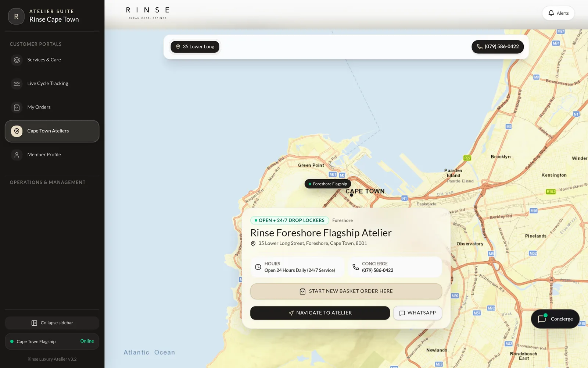Navigate to Atelier
The height and width of the screenshot is (368, 588).
(x=320, y=313)
